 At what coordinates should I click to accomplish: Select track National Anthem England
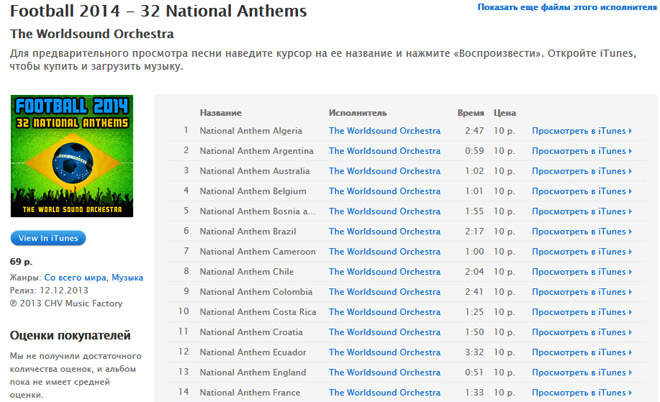[253, 373]
